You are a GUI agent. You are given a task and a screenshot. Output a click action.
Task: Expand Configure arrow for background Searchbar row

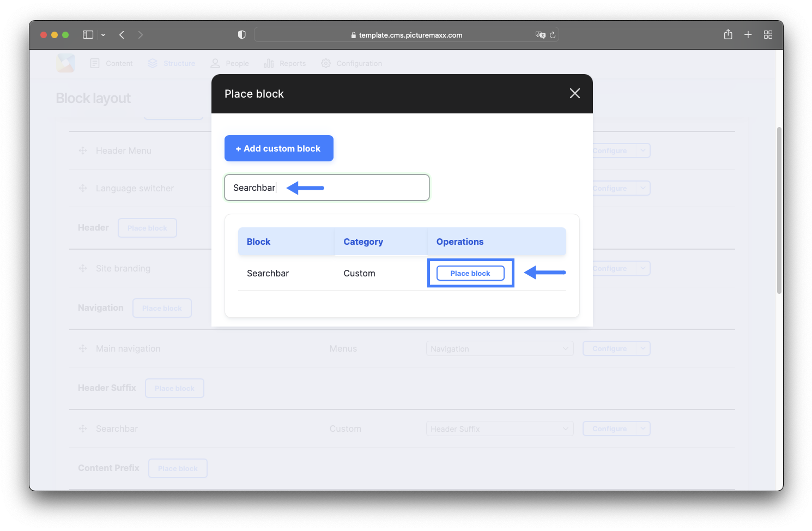pos(643,429)
